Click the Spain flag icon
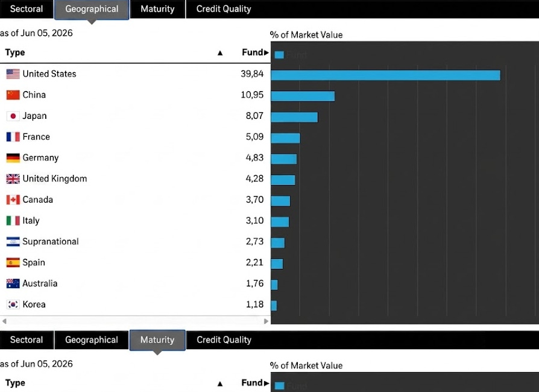The height and width of the screenshot is (392, 539). (13, 263)
